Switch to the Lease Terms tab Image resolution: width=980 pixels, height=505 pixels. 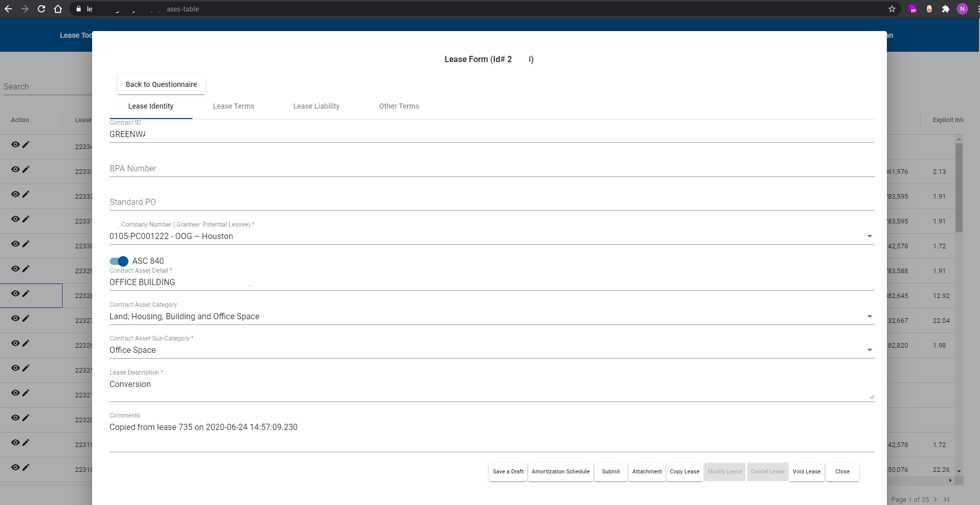click(233, 106)
